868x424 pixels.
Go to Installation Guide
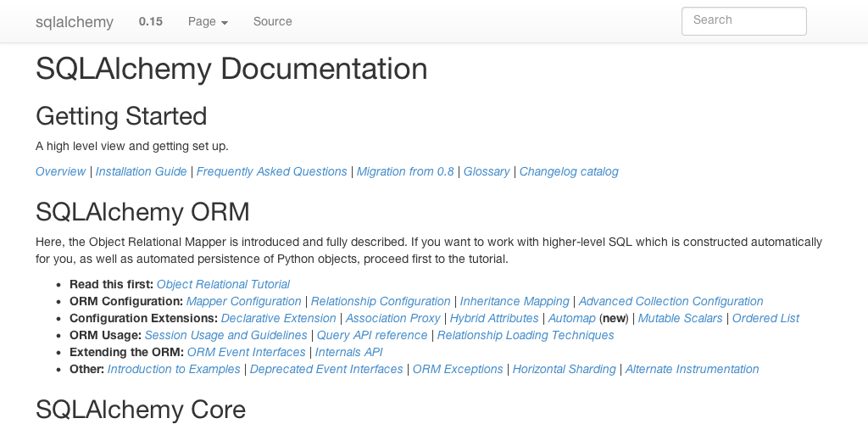pos(142,171)
